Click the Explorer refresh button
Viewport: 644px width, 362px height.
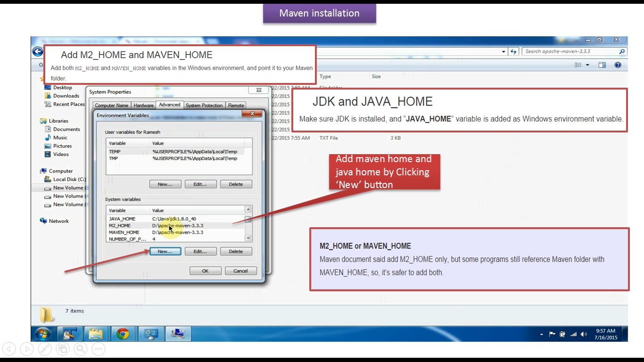pos(514,51)
